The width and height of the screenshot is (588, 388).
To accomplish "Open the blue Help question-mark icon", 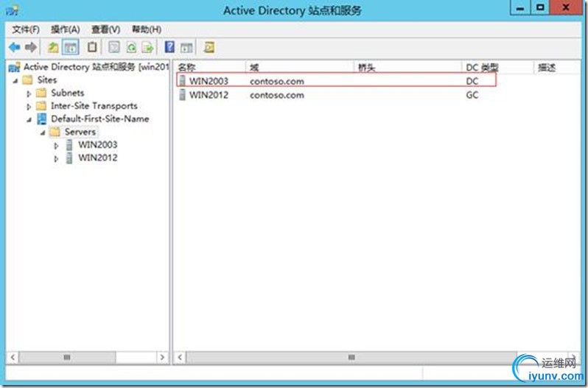I will 170,47.
